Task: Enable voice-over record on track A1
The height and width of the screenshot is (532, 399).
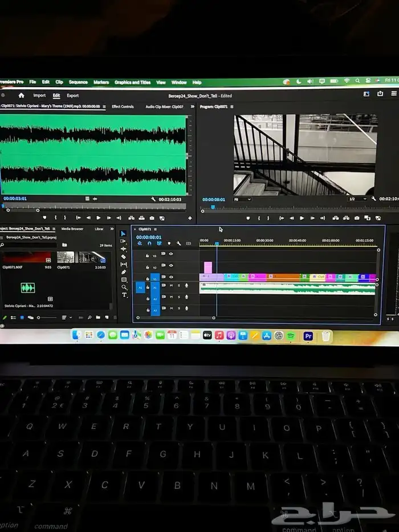Action: [186, 285]
